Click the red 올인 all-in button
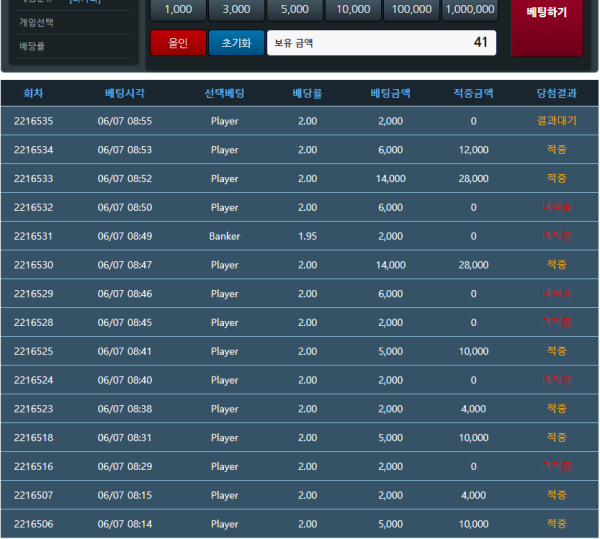The height and width of the screenshot is (539, 600). pos(177,43)
